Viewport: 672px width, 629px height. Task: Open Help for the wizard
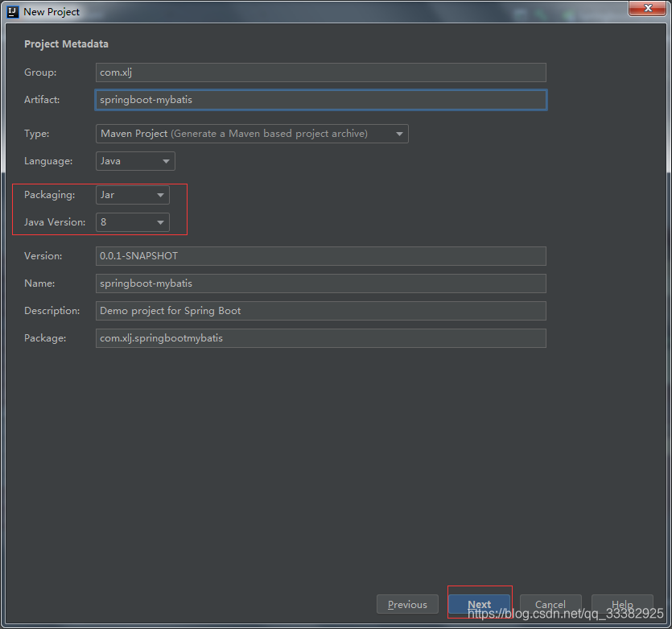(622, 604)
